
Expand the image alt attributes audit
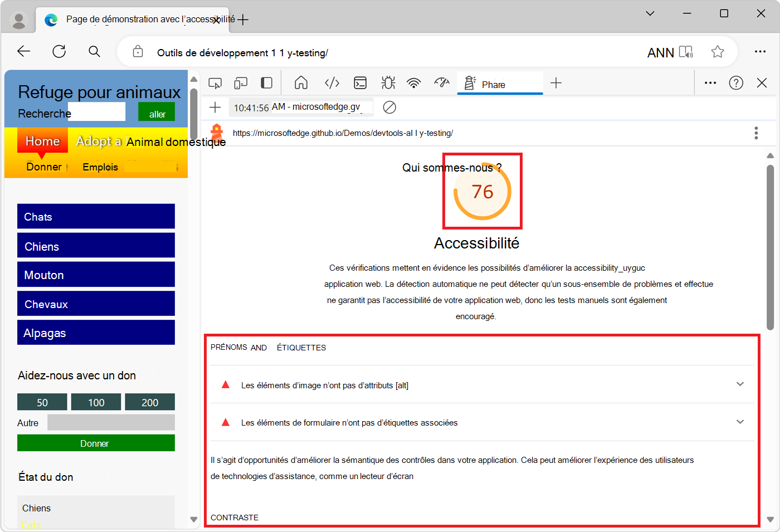coord(740,384)
